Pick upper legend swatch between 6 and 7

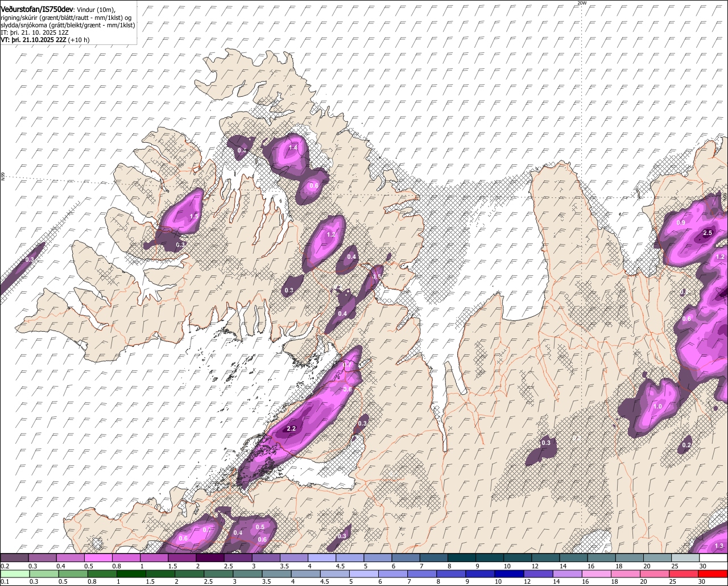point(406,558)
